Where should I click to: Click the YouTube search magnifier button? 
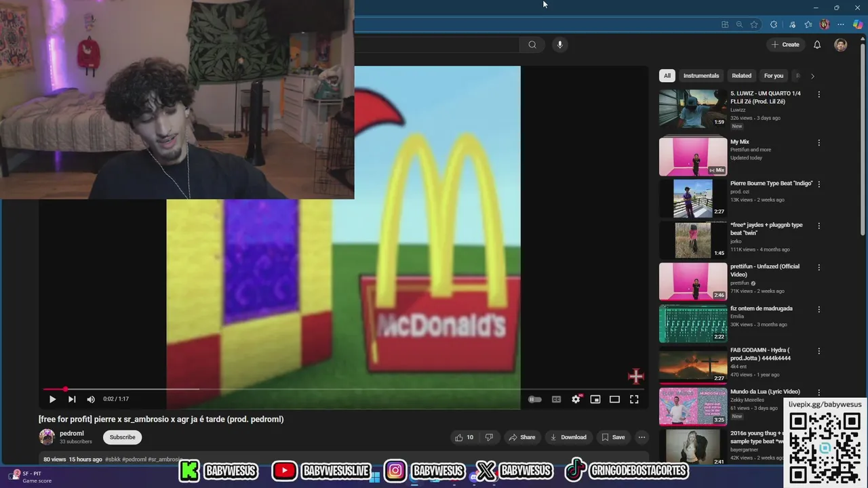point(532,45)
